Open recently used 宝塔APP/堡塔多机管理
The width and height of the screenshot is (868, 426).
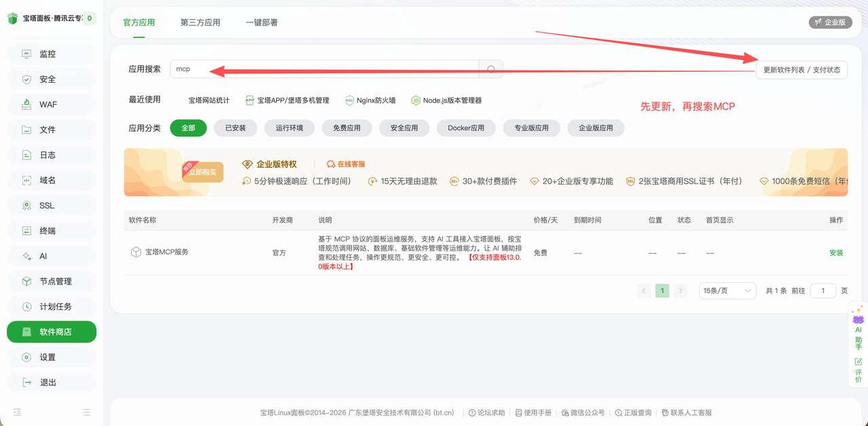[x=287, y=100]
